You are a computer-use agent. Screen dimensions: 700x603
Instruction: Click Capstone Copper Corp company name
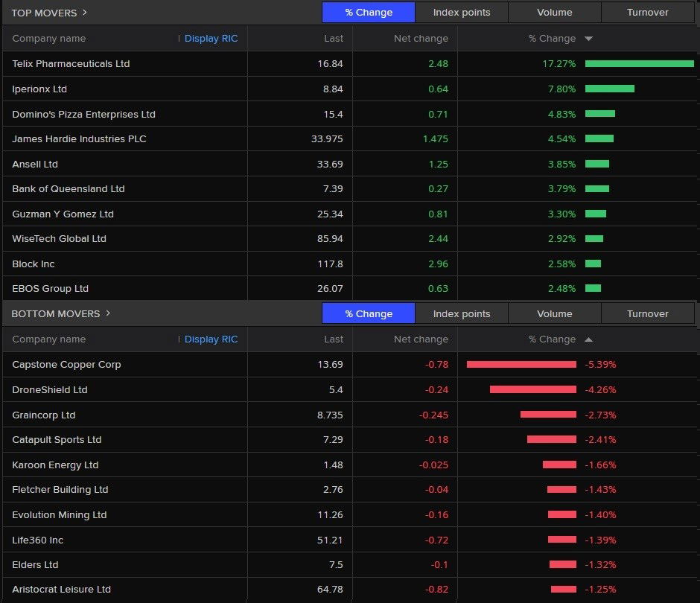(x=66, y=365)
